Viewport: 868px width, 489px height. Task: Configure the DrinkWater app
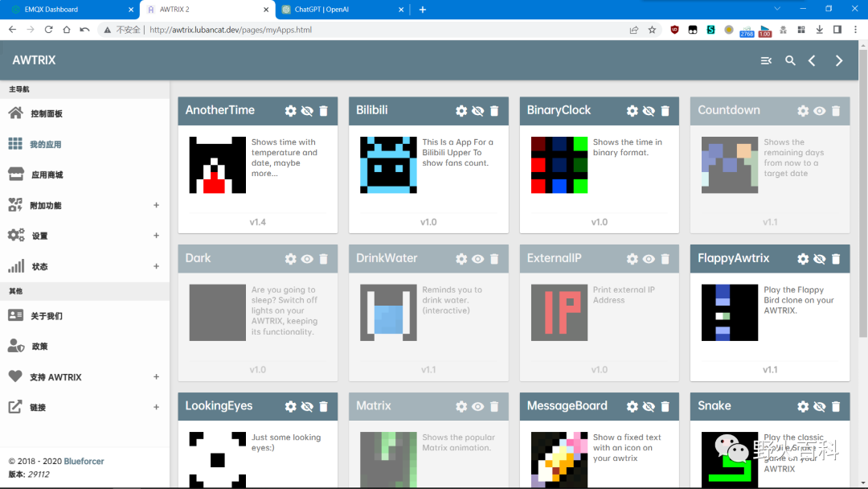pos(461,259)
